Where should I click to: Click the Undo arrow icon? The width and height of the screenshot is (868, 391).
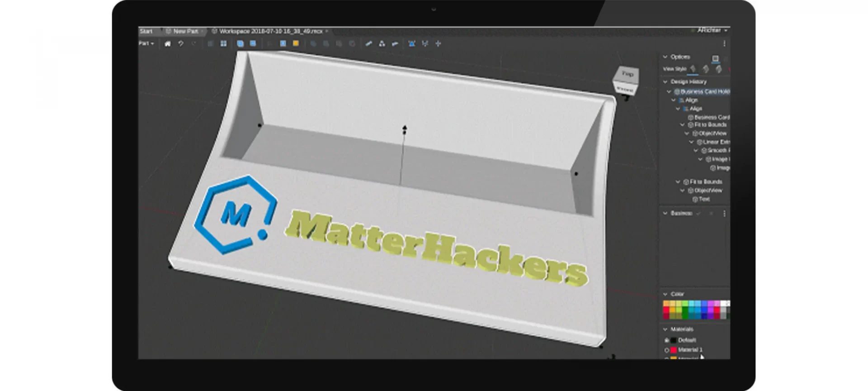(181, 44)
